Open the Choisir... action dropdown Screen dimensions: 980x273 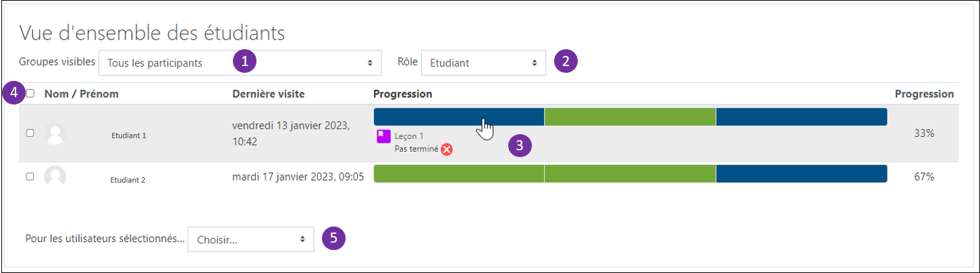[250, 239]
